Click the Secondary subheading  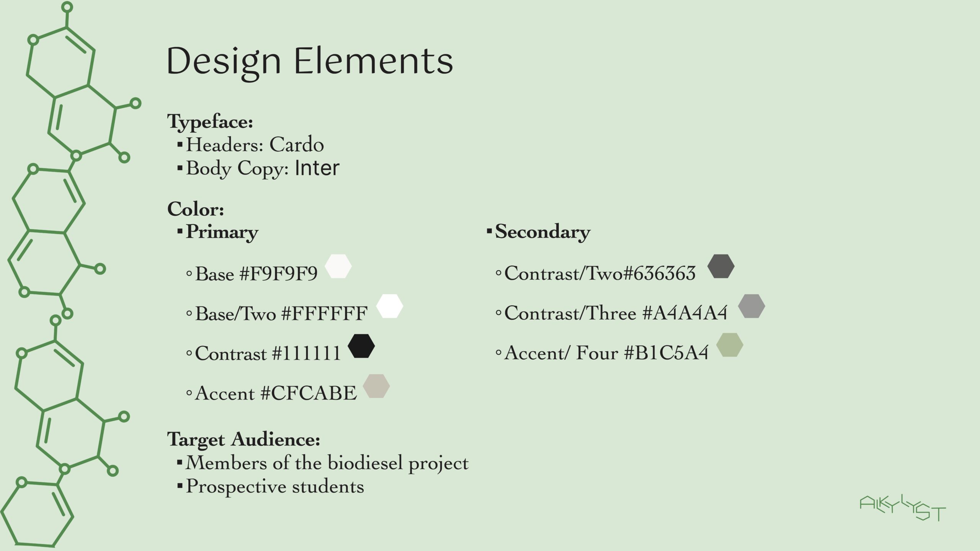542,232
